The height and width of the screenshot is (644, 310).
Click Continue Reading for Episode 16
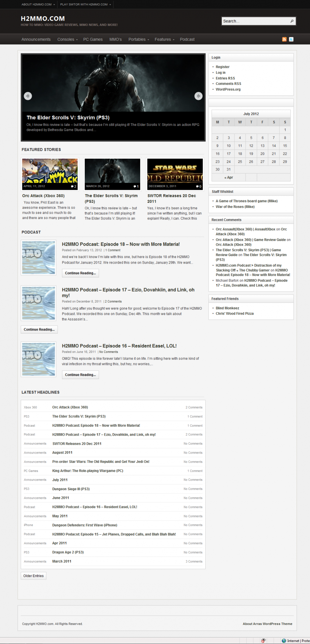point(80,375)
